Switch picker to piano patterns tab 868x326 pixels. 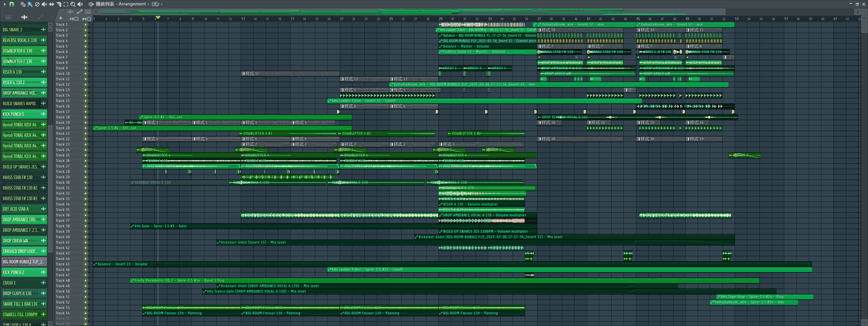8,17
